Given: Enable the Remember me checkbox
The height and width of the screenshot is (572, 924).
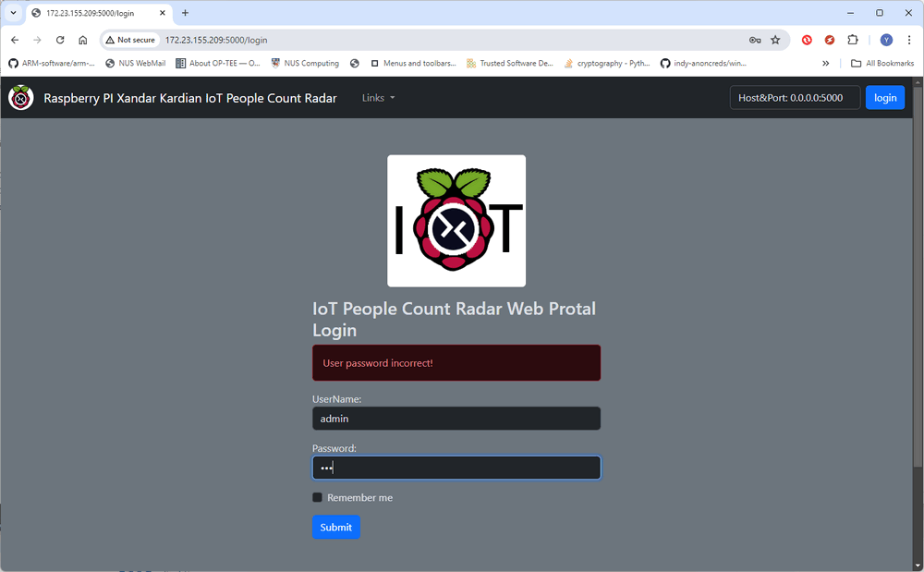Looking at the screenshot, I should [317, 497].
